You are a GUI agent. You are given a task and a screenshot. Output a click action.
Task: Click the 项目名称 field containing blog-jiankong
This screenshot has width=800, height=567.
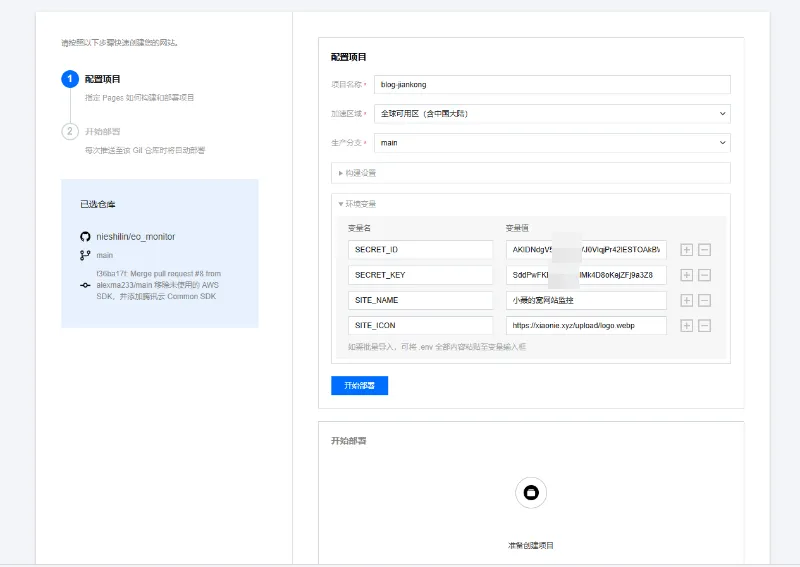[x=552, y=85]
